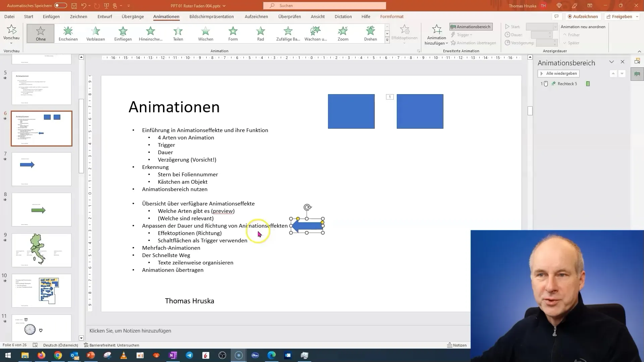Open Animationsbereich pane options chevron
644x362 pixels.
pos(611,62)
